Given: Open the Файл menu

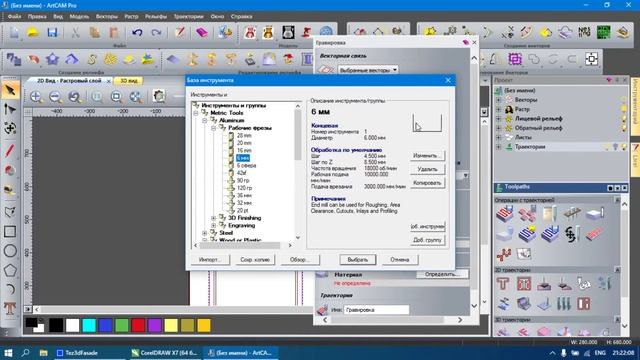Looking at the screenshot, I should point(14,17).
